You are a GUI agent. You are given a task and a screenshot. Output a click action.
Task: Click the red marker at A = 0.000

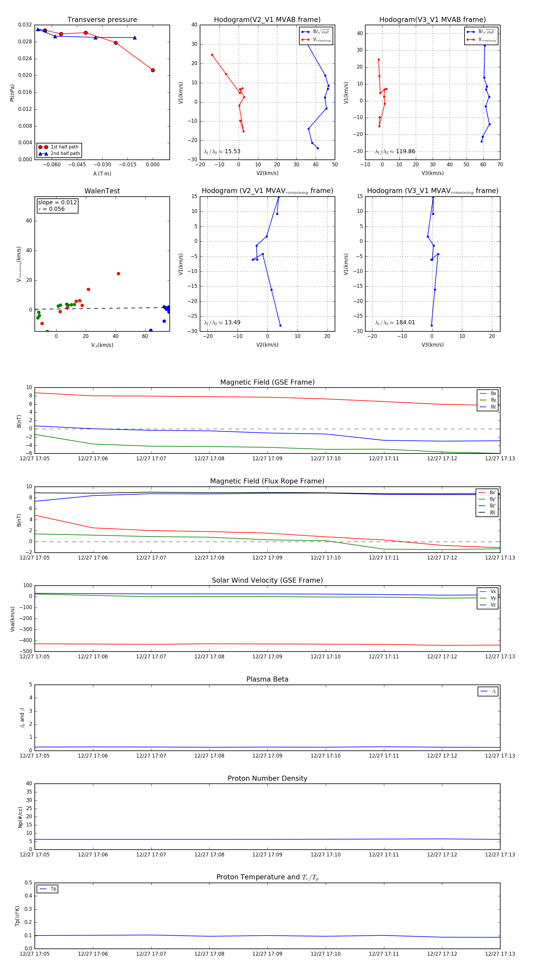(153, 70)
